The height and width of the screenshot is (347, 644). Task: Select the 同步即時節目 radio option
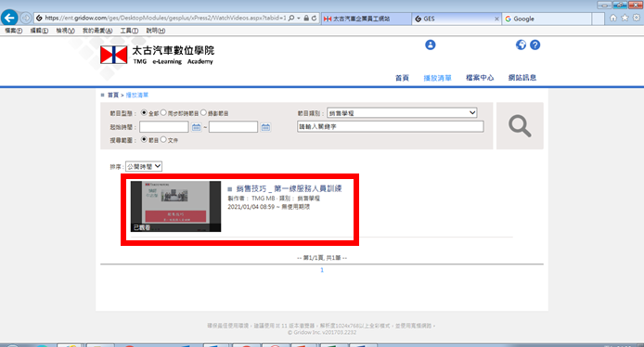pyautogui.click(x=163, y=112)
